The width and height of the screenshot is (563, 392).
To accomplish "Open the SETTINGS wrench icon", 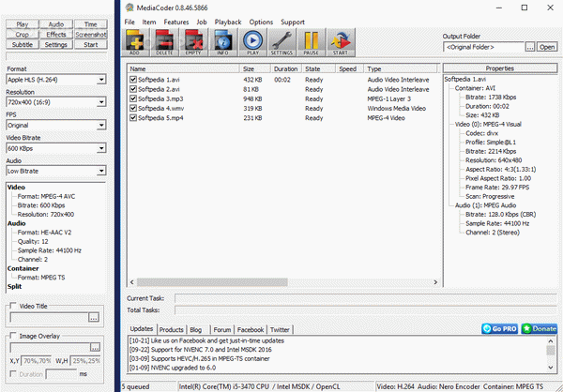I will point(281,42).
